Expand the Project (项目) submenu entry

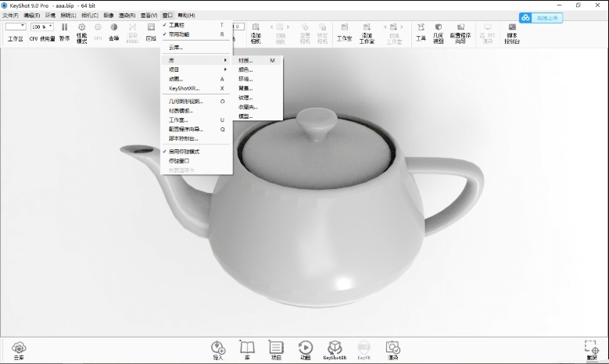pos(196,70)
